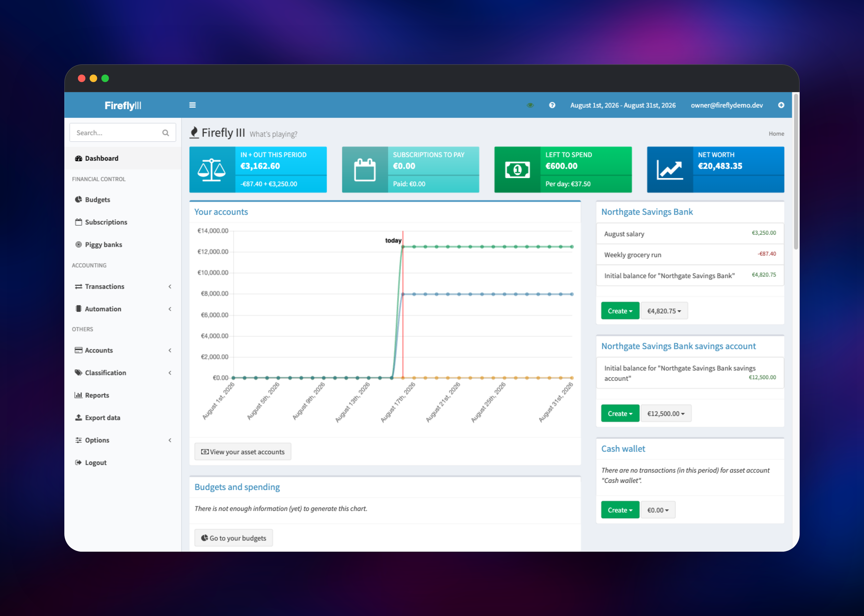864x616 pixels.
Task: Click the In + Out €3,162.60 value
Action: [260, 166]
